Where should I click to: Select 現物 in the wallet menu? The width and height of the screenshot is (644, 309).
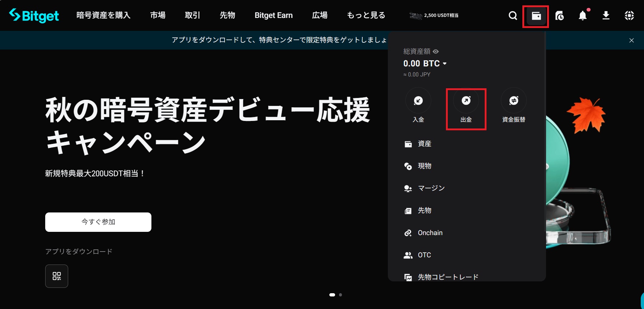click(x=424, y=166)
